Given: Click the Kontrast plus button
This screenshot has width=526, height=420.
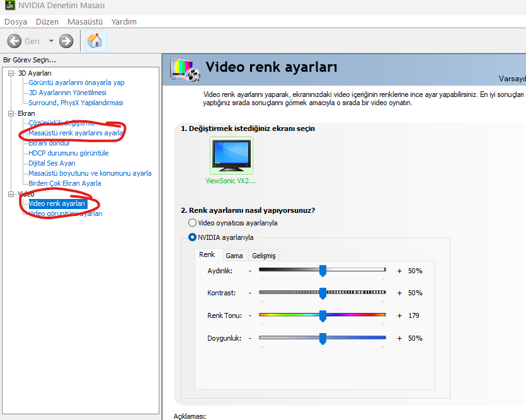Looking at the screenshot, I should coord(399,293).
